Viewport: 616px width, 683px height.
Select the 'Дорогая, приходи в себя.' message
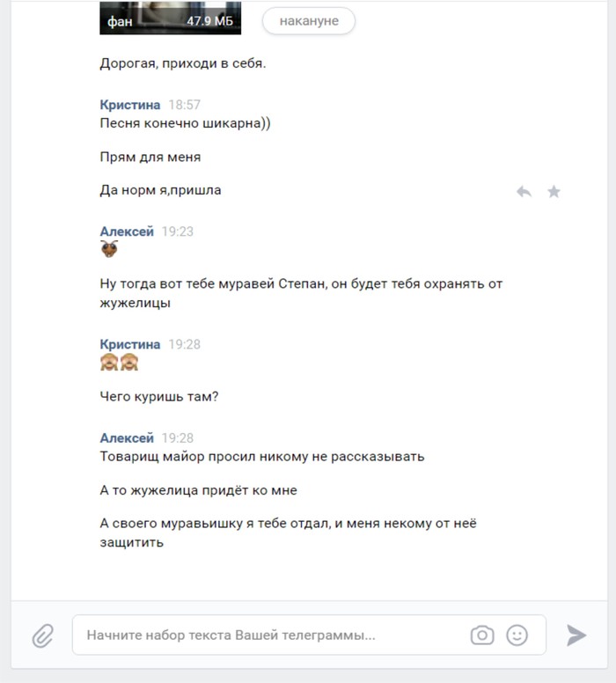point(182,63)
